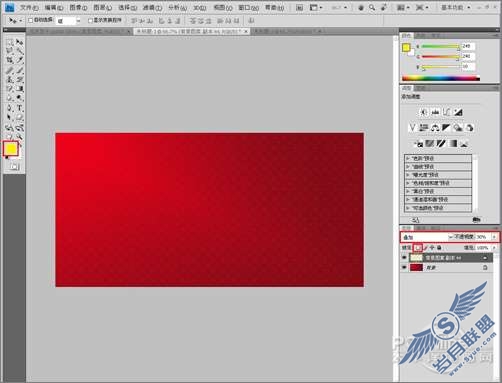Select the Eyedropper tool
502x383 pixels.
(19, 60)
